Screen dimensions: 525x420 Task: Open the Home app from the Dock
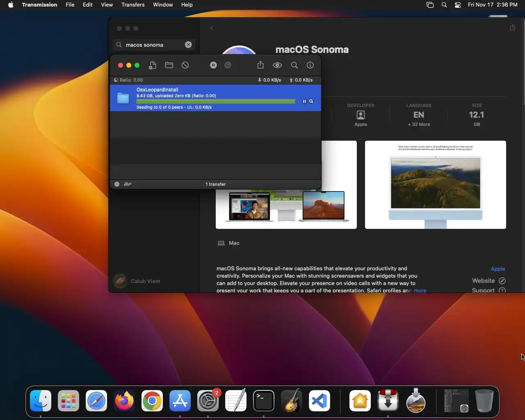coord(360,400)
